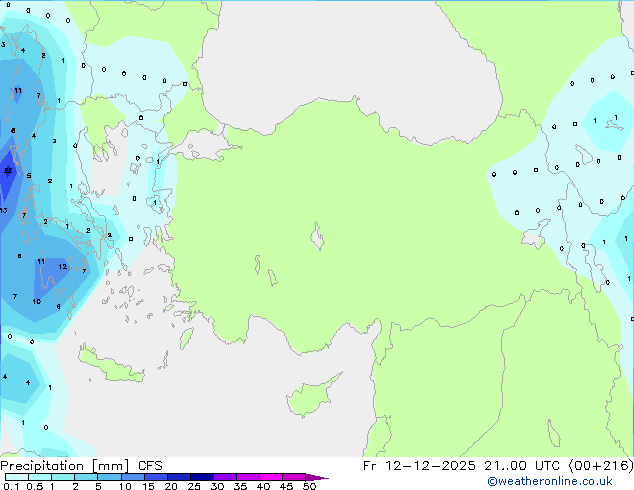Select the legend tick label '40'

(263, 486)
